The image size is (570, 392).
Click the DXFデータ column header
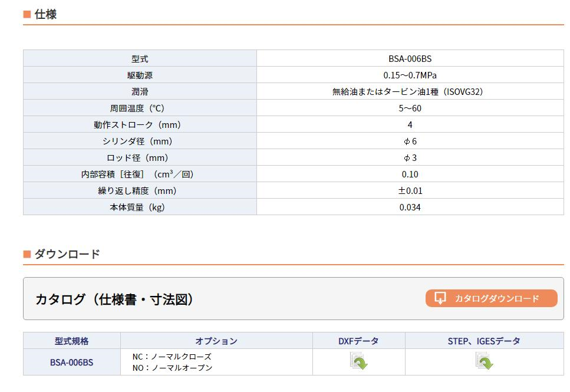pyautogui.click(x=357, y=341)
